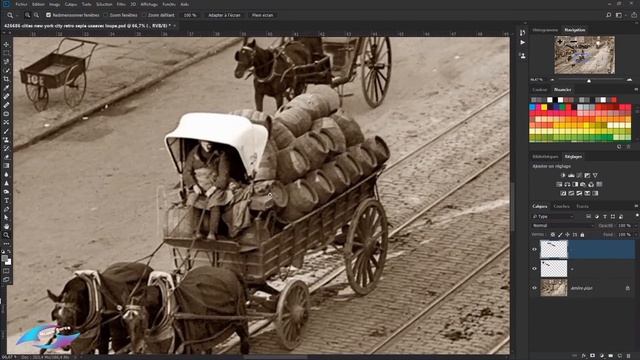Open the Affichage menu
Viewport: 640px width, 360px height.
coord(149,4)
